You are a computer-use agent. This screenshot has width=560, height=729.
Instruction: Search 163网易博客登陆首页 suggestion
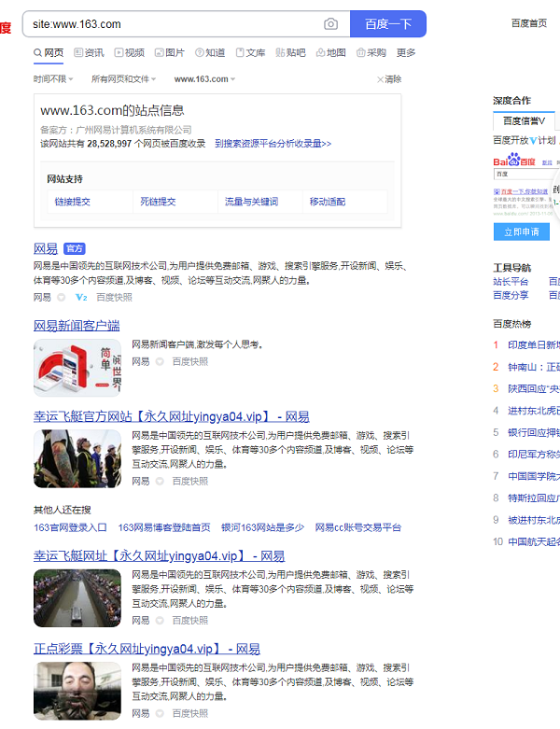pyautogui.click(x=164, y=527)
